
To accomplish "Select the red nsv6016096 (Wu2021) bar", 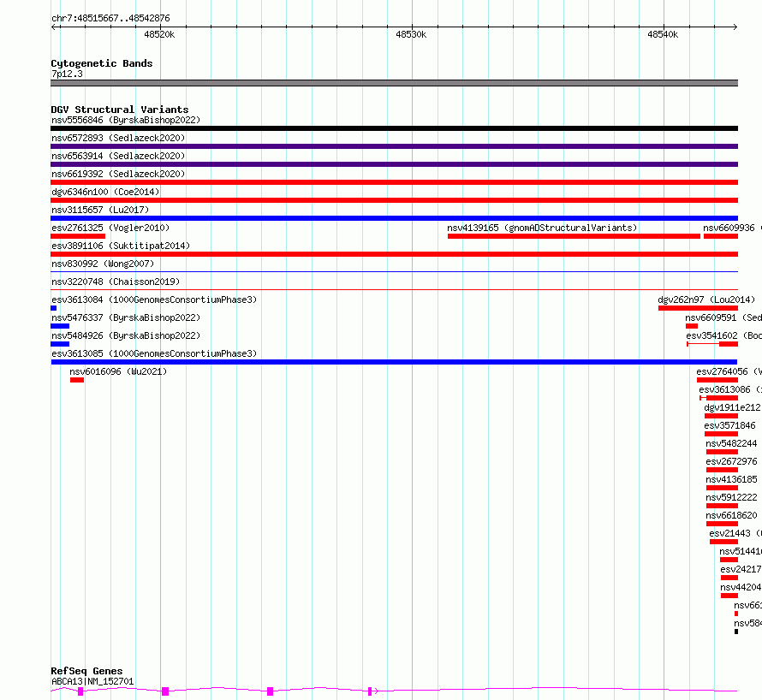I will click(x=77, y=380).
